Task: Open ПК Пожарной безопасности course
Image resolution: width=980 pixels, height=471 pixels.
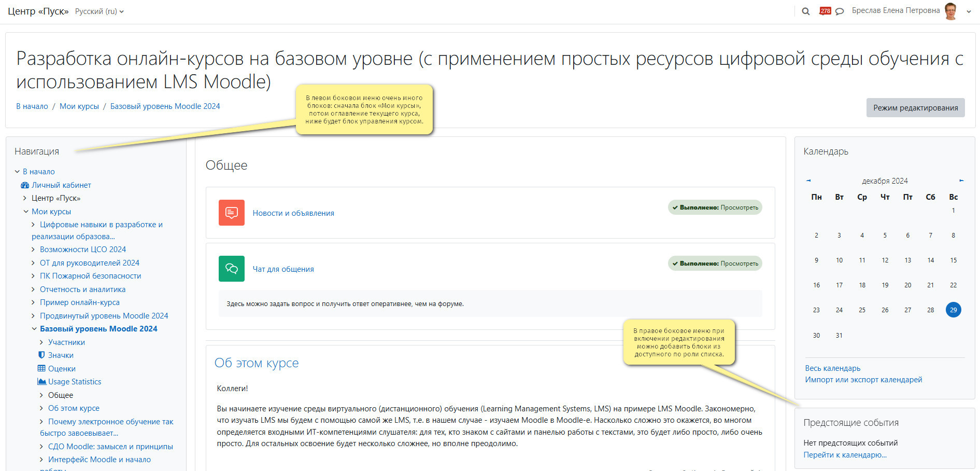Action: [90, 276]
